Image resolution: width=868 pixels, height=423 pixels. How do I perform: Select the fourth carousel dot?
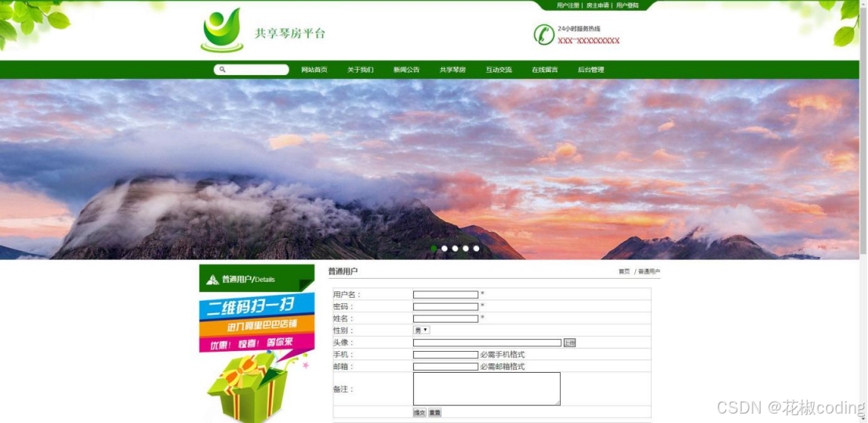pos(466,249)
